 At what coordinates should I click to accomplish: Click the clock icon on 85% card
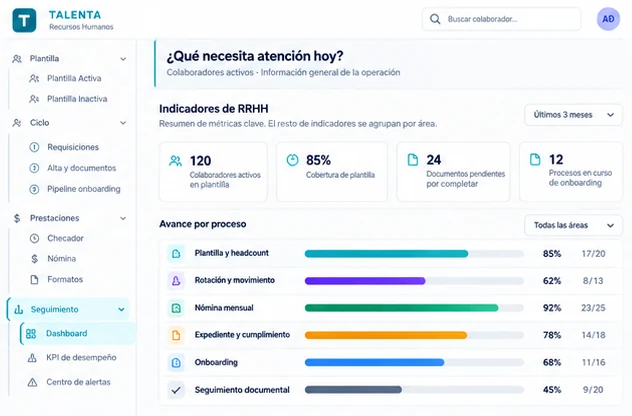(292, 160)
